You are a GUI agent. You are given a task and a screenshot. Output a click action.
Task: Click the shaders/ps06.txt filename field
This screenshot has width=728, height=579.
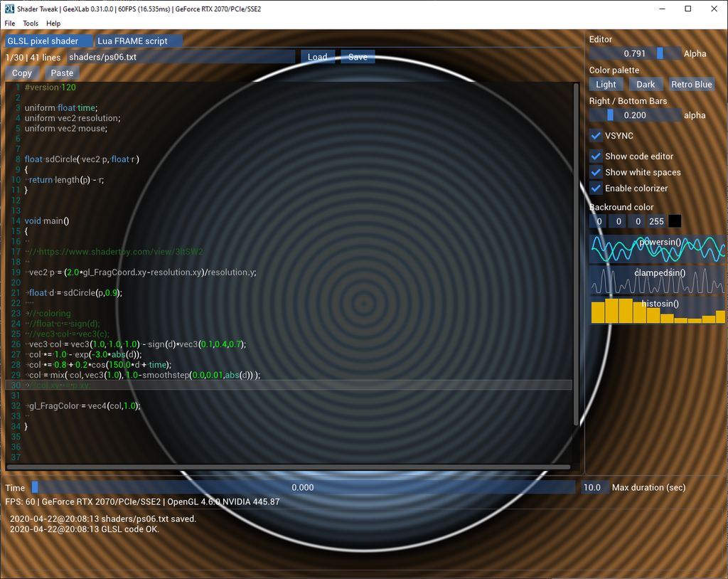click(180, 57)
